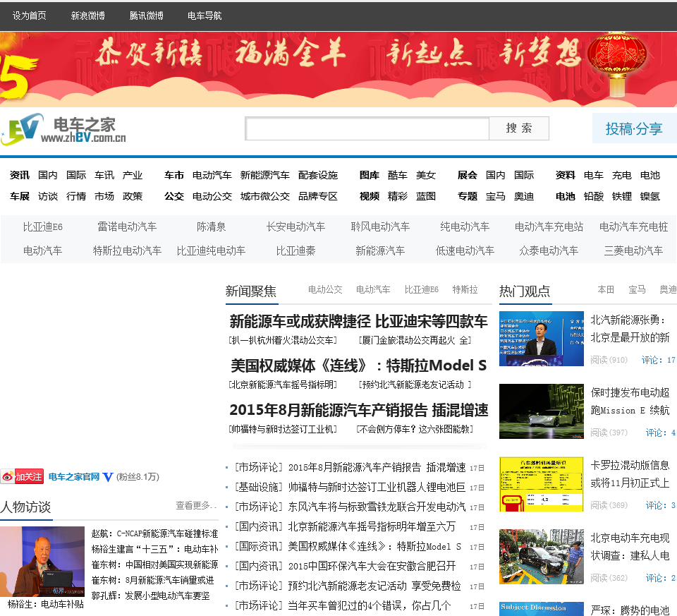This screenshot has width=677, height=616.
Task: Click the 聆风电动汽车 keyword tag
Action: tap(380, 227)
